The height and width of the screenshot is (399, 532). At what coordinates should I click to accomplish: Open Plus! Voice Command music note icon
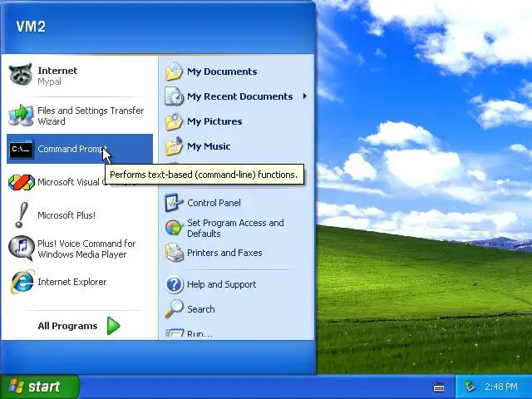[21, 248]
